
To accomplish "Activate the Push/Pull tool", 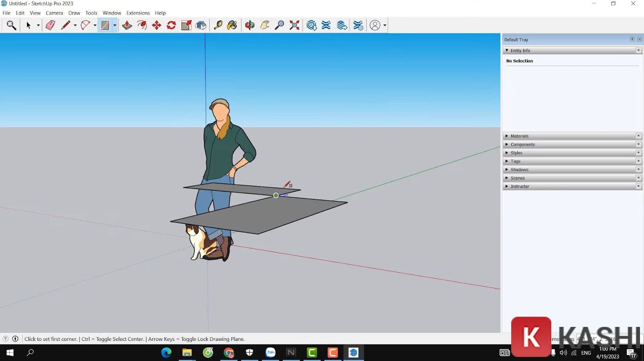I will (127, 25).
